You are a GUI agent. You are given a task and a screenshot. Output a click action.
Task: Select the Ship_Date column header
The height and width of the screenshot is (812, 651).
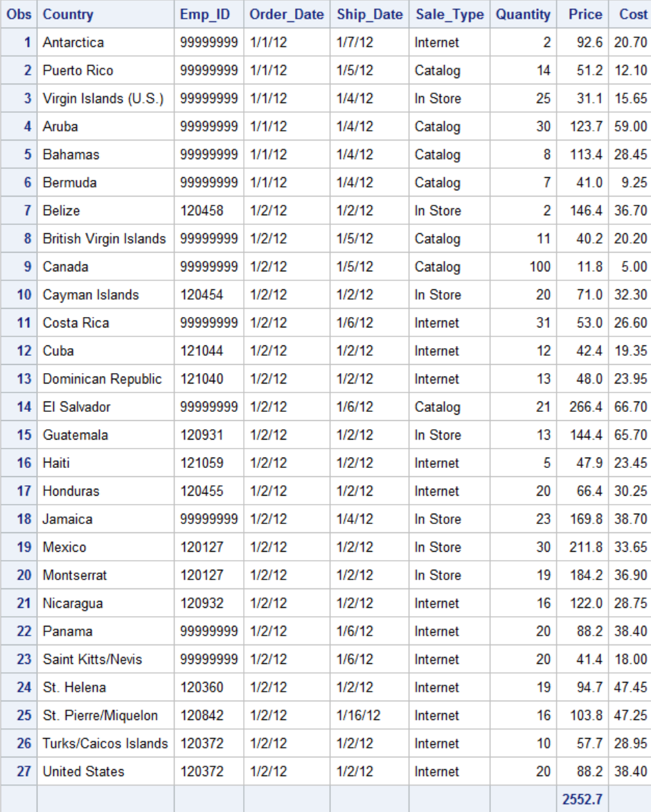coord(369,15)
